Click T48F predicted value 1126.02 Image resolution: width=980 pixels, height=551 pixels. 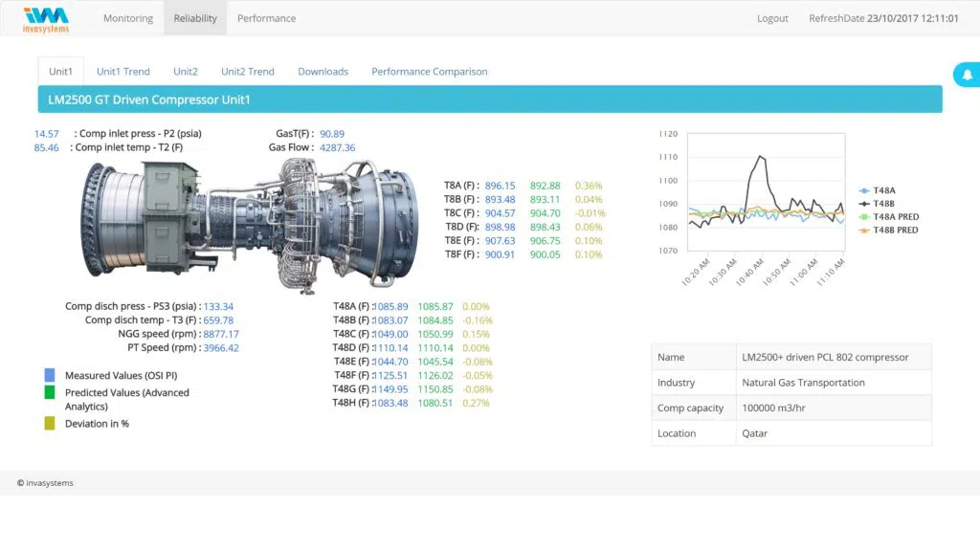tap(435, 375)
